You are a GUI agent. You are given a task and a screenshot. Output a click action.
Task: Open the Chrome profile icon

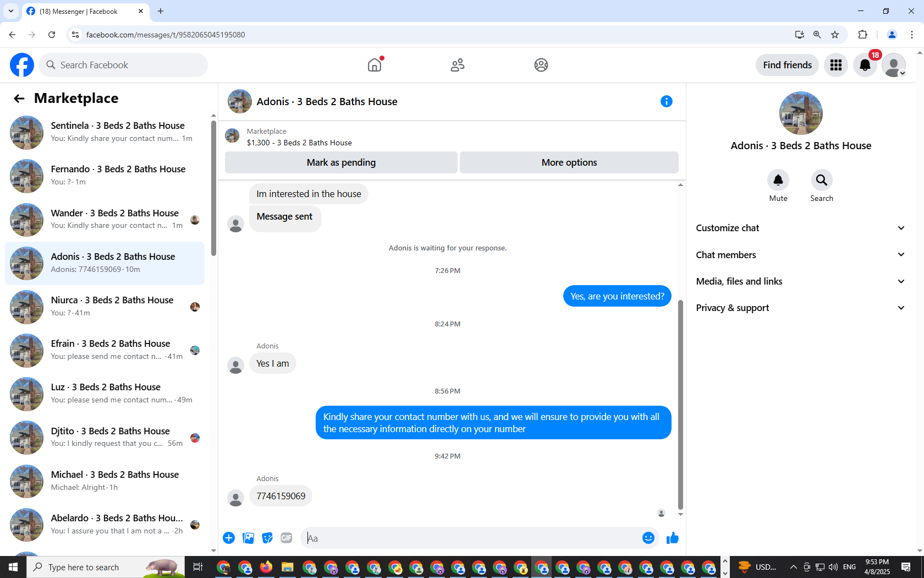click(x=892, y=35)
